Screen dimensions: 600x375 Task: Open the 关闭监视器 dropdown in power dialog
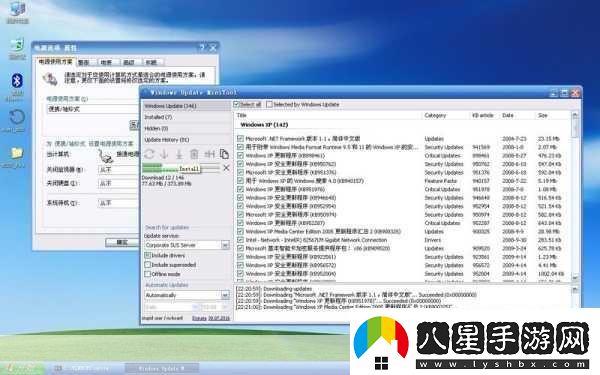tap(118, 170)
